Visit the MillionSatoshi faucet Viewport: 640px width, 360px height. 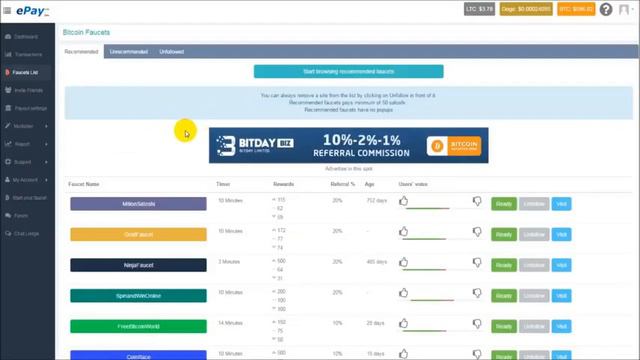tap(562, 204)
